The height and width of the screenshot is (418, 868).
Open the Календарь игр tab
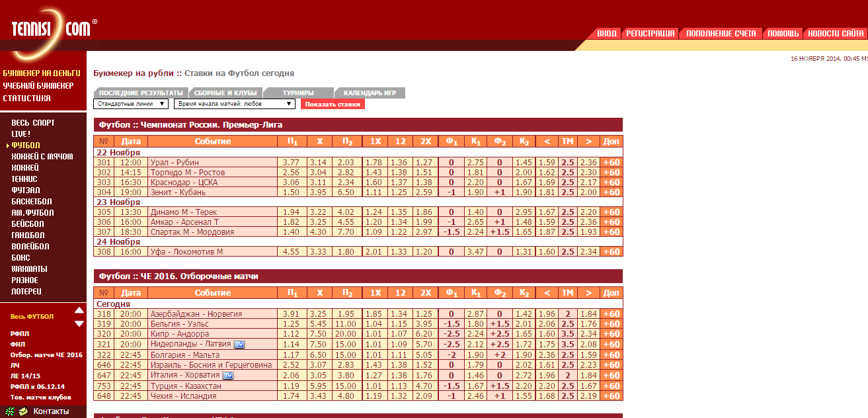coord(370,93)
